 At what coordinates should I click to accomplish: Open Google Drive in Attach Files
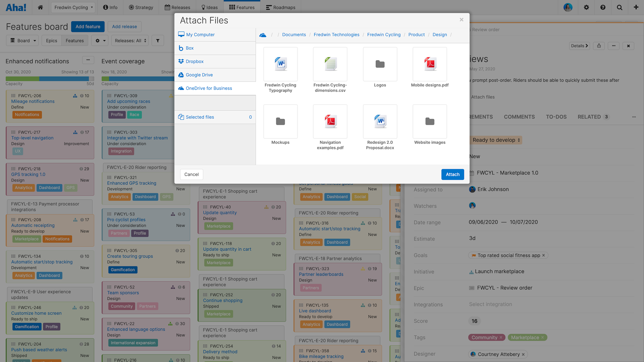199,75
